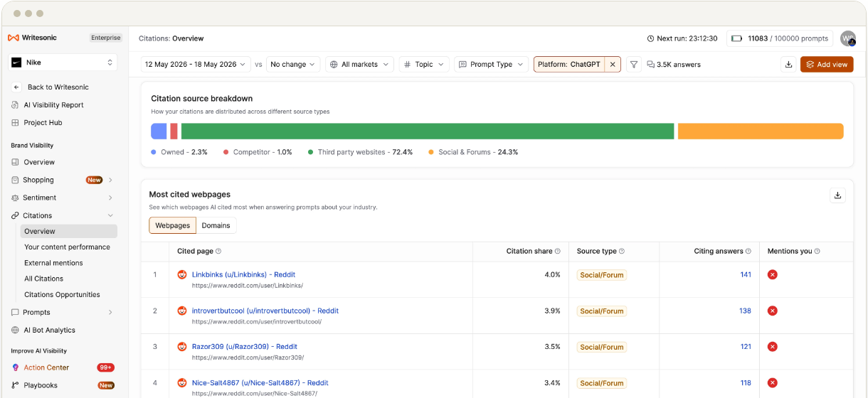Click the orange Social & Forums bar segment
The image size is (868, 398).
pyautogui.click(x=761, y=131)
